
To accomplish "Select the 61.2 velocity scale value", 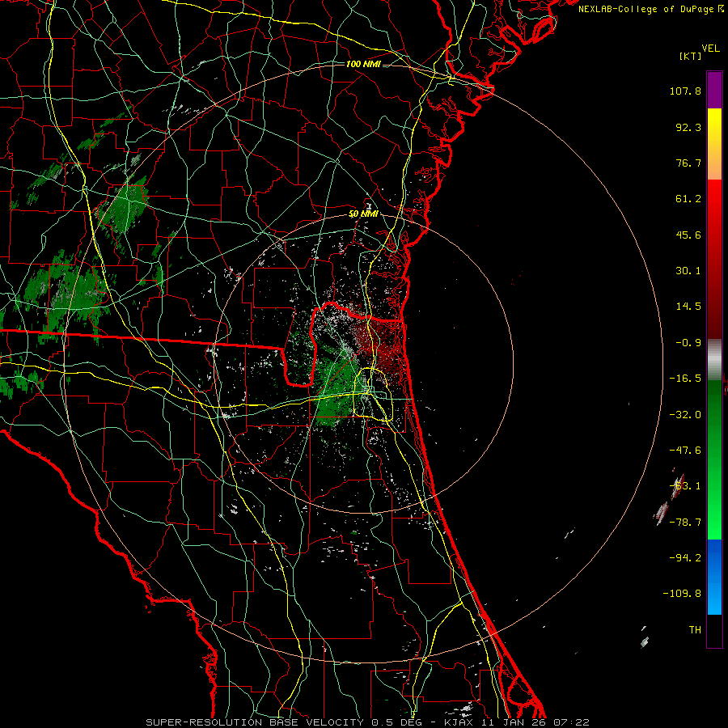I will 688,199.
